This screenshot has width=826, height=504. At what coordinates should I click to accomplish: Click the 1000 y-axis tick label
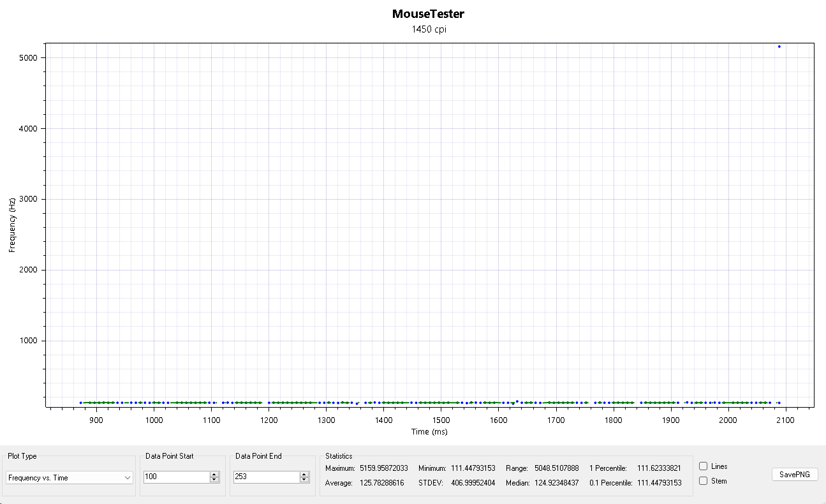coord(30,341)
